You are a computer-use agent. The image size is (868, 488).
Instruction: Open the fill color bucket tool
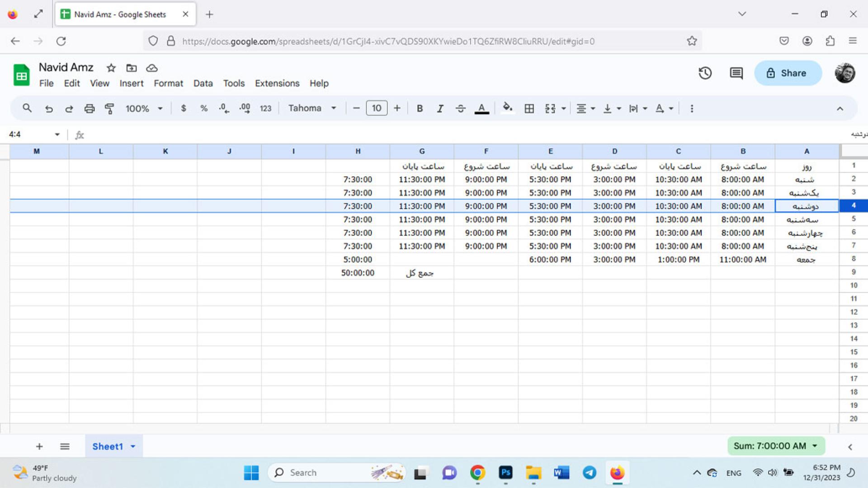point(507,108)
